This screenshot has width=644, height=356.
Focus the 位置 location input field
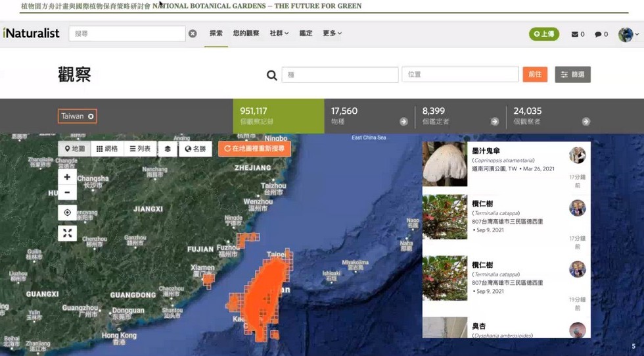460,74
